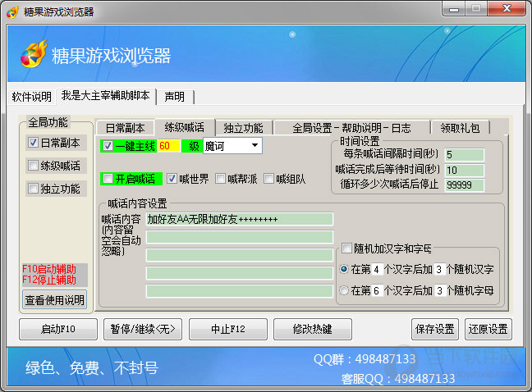Check the 喊帮派 checkbox
The image size is (532, 392).
coord(220,179)
